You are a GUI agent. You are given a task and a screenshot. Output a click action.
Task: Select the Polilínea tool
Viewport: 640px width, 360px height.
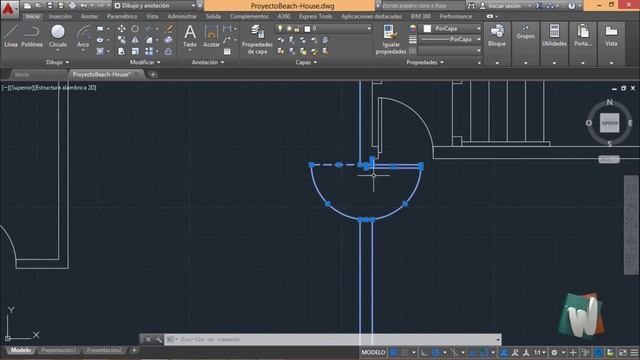click(32, 36)
